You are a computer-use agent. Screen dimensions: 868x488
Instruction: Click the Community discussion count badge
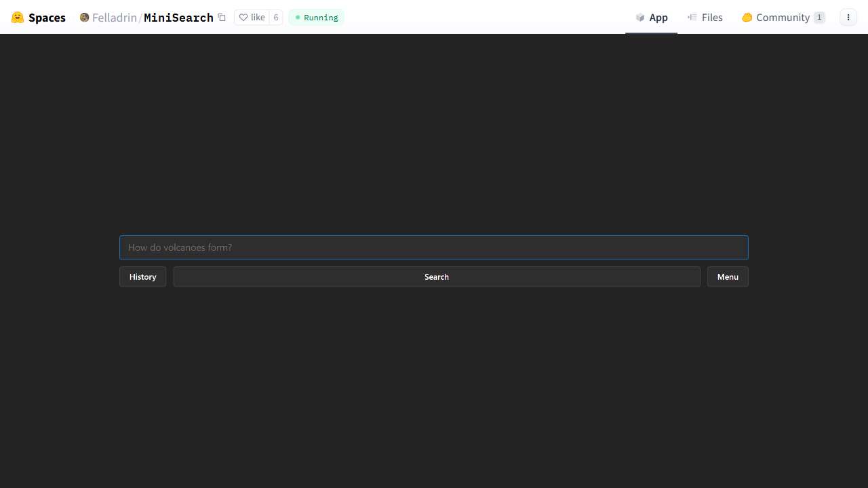(x=819, y=18)
